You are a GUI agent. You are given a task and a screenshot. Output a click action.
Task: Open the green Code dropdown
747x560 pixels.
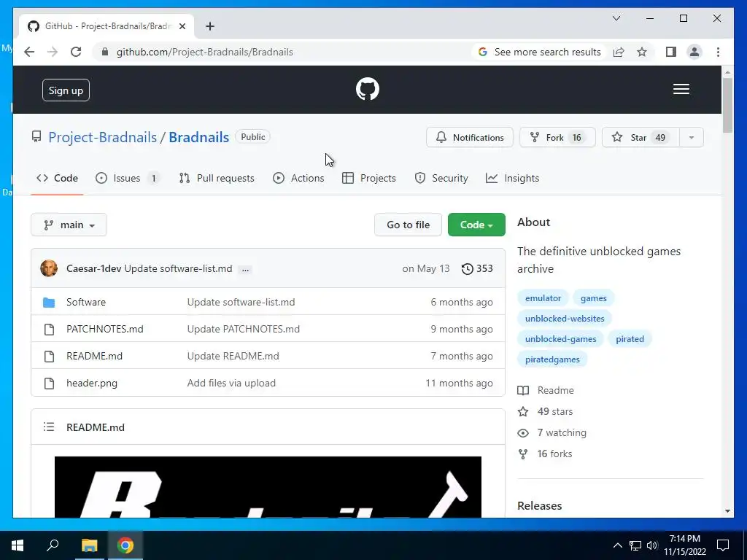[476, 225]
